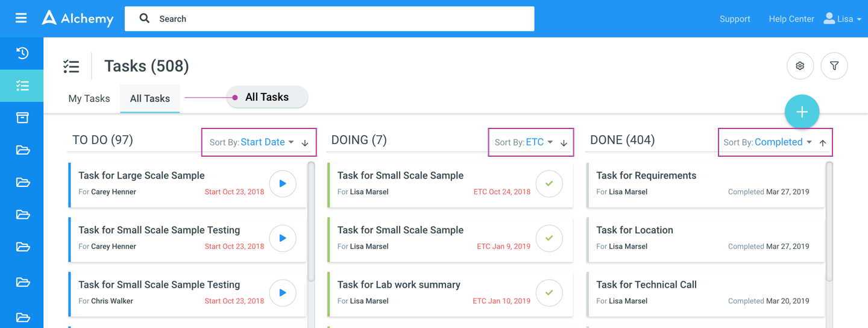Start the Task for Large Scale Sample
This screenshot has height=328, width=868.
282,184
